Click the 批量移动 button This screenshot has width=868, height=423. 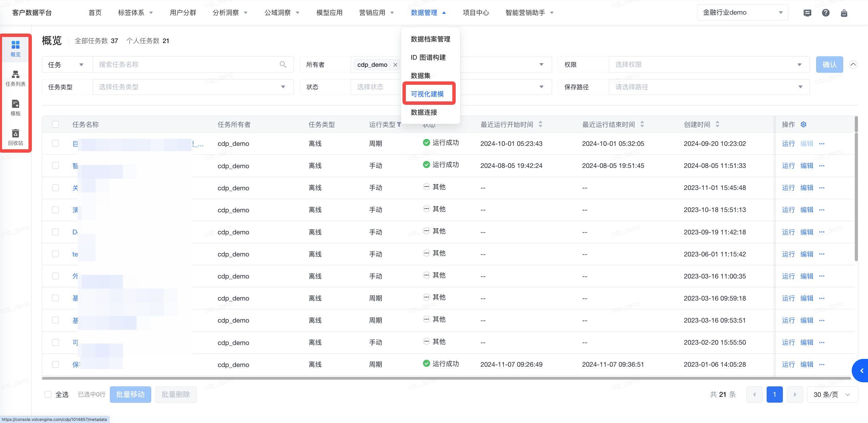(131, 395)
